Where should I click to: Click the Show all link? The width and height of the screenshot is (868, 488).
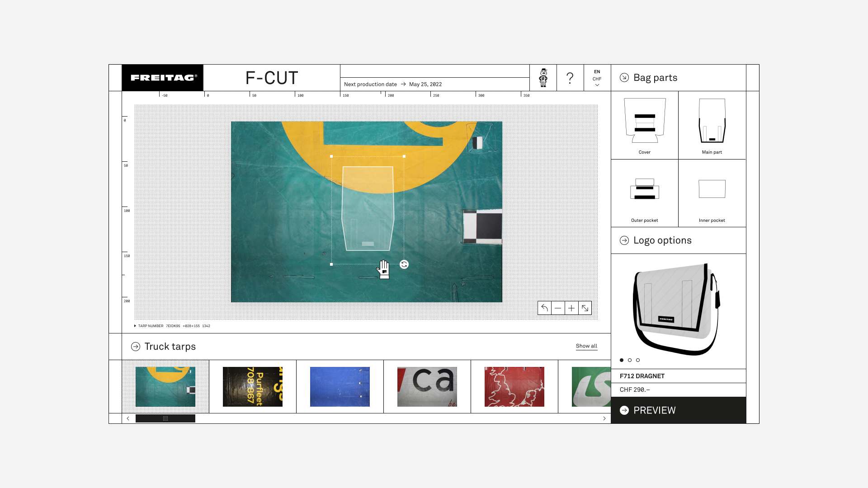point(586,346)
